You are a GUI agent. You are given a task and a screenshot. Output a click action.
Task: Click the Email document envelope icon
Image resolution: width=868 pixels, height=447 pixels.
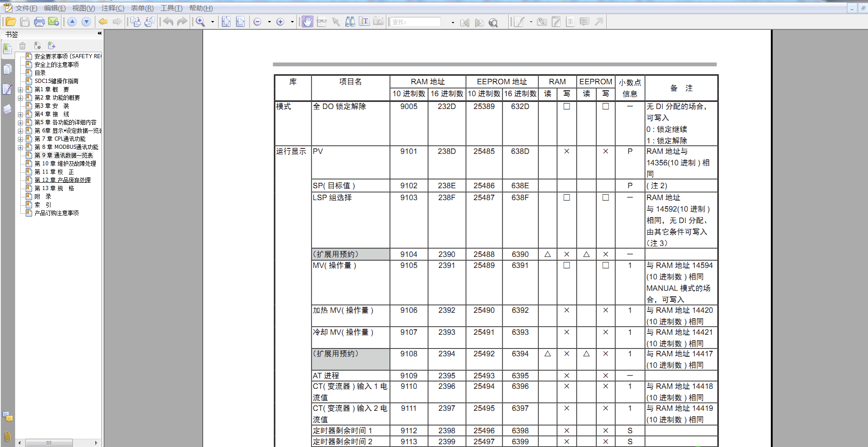(53, 22)
